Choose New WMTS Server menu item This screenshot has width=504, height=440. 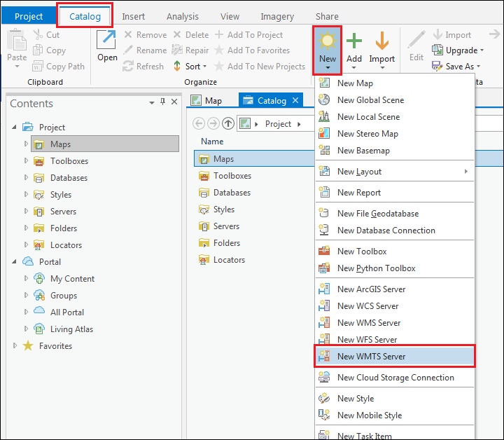pos(395,357)
